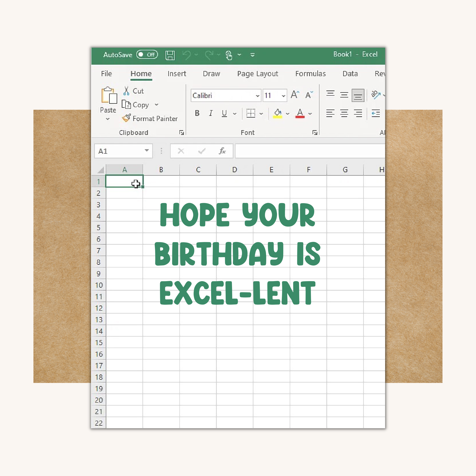476x476 pixels.
Task: Click the Undo icon
Action: pyautogui.click(x=187, y=55)
